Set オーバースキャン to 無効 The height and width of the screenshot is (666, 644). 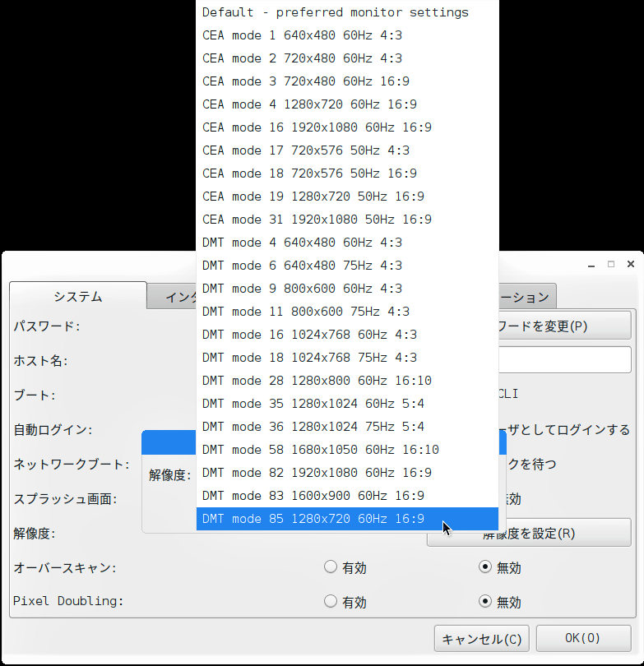485,567
